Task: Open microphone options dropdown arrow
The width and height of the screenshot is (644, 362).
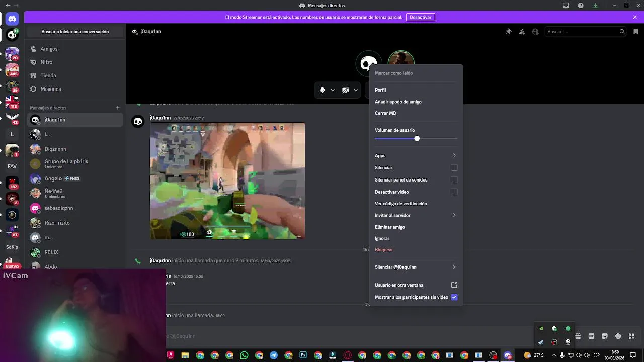Action: coord(333,90)
